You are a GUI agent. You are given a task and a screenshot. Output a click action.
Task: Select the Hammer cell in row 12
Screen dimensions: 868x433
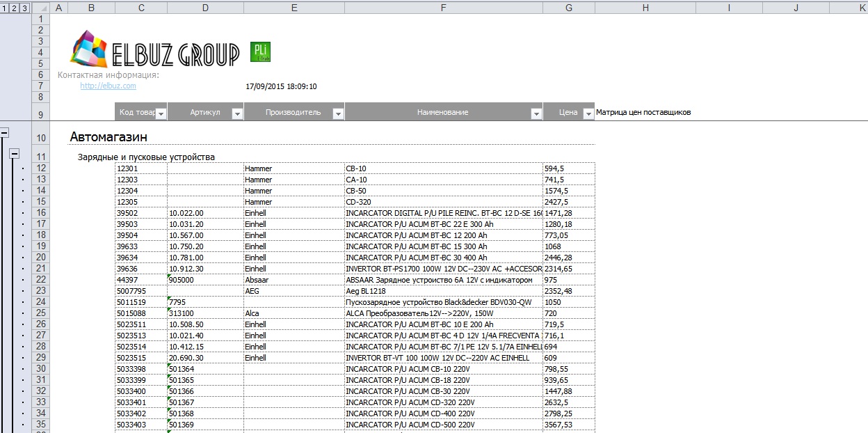pyautogui.click(x=294, y=168)
